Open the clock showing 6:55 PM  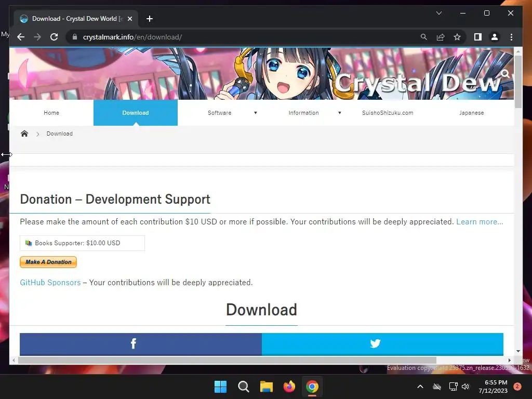point(493,387)
